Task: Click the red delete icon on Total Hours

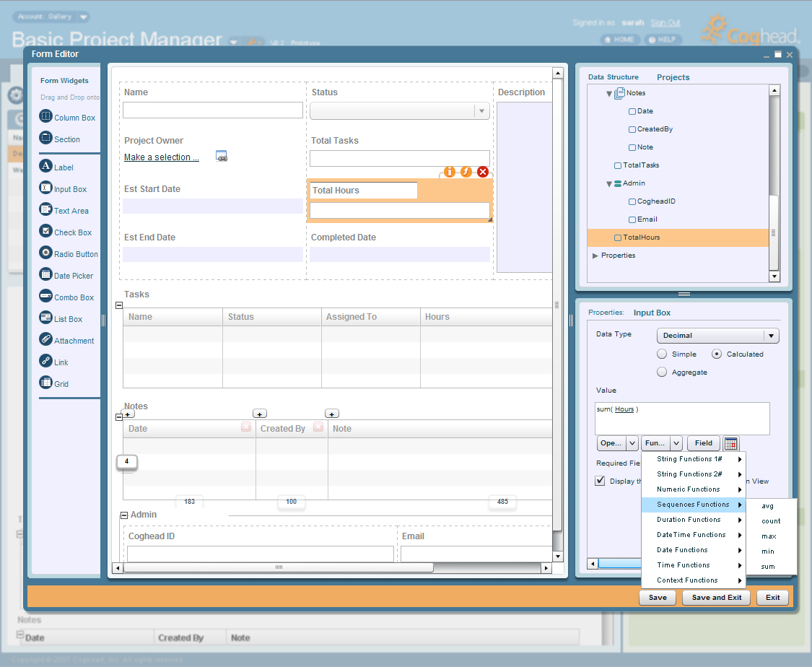Action: [483, 172]
